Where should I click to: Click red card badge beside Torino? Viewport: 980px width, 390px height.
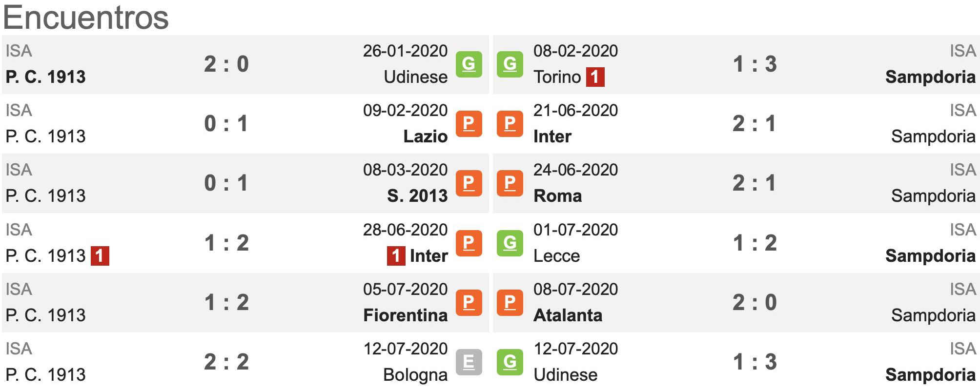point(595,77)
